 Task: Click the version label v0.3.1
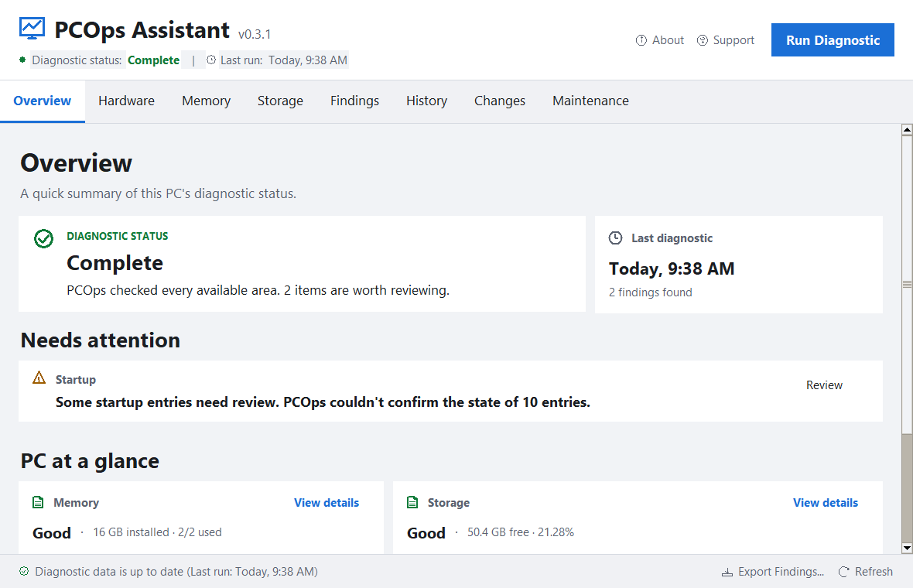255,34
